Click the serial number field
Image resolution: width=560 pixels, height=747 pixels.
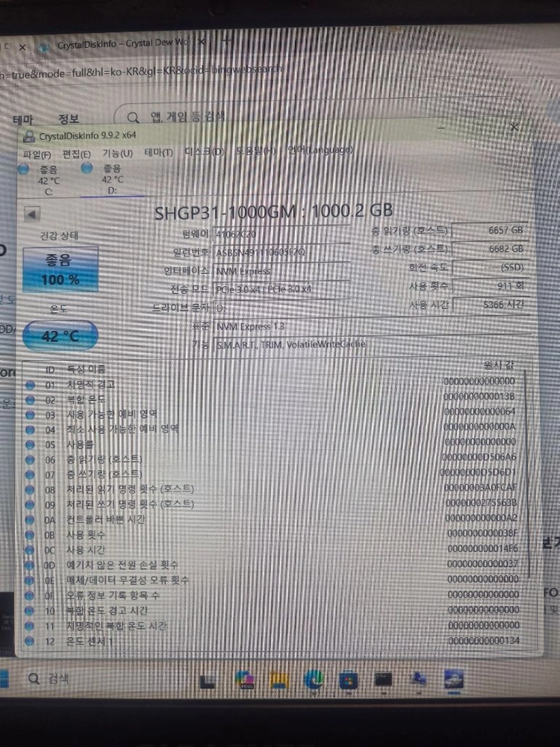pyautogui.click(x=282, y=252)
